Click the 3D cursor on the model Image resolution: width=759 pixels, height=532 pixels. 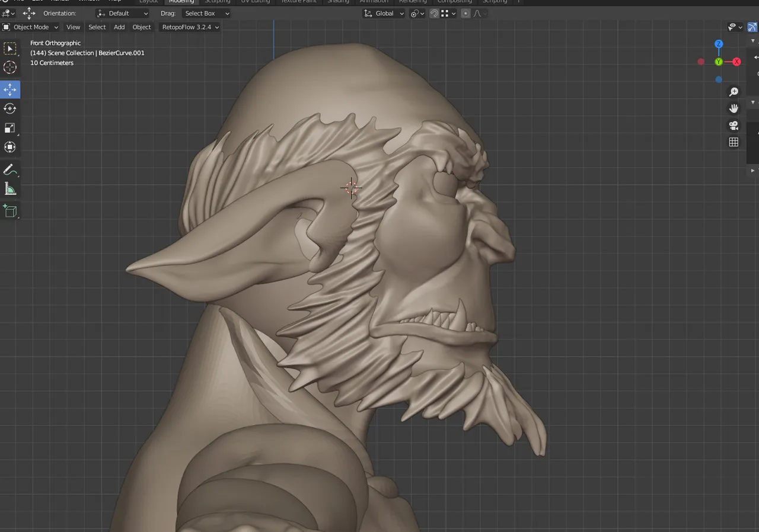point(351,188)
